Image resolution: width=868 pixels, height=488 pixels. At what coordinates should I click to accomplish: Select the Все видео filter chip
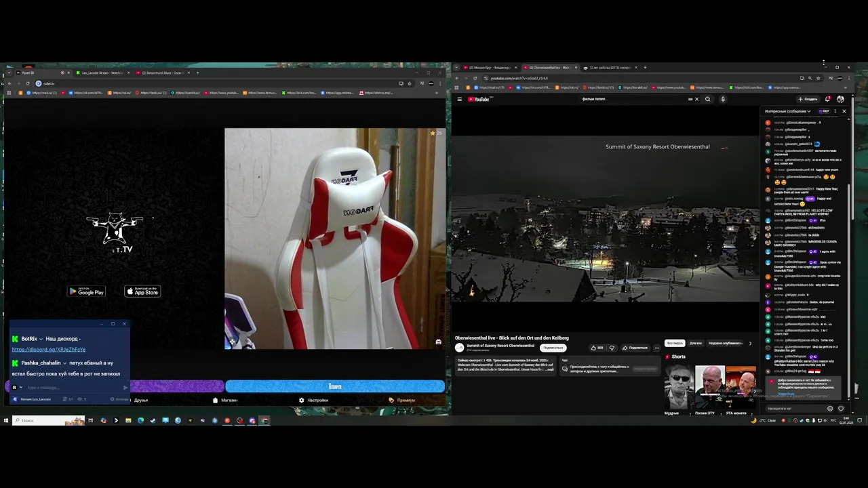674,343
